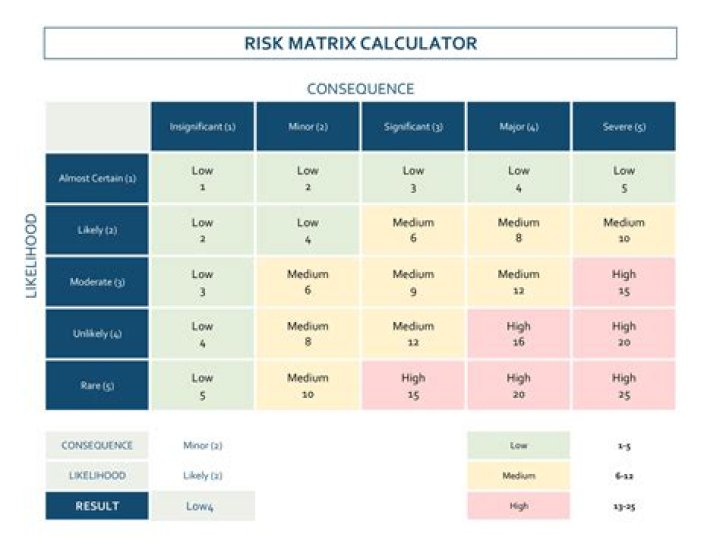Select the Rare (5) row header
720x556 pixels.
97,385
